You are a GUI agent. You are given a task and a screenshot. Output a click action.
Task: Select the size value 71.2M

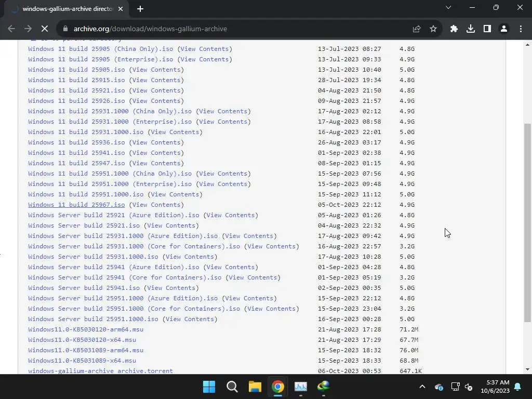409,329
